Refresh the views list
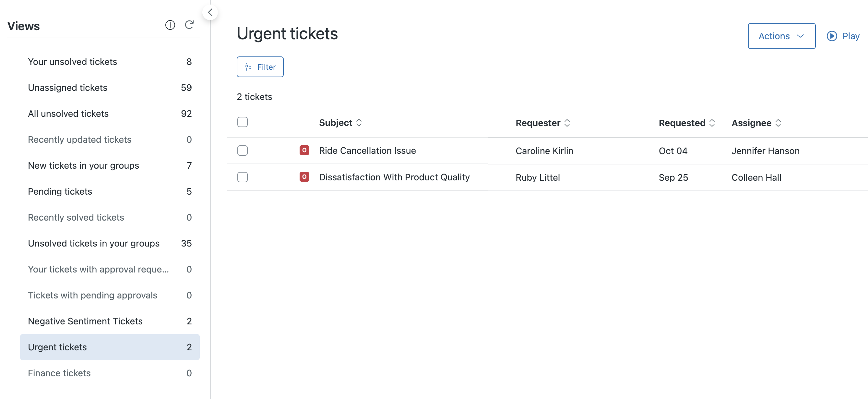Viewport: 868px width, 399px height. point(189,25)
